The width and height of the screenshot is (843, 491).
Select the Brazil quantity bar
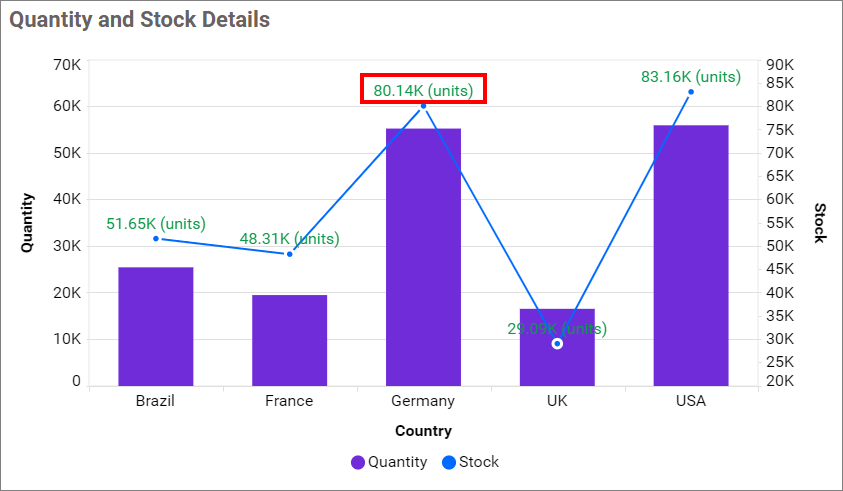[156, 326]
